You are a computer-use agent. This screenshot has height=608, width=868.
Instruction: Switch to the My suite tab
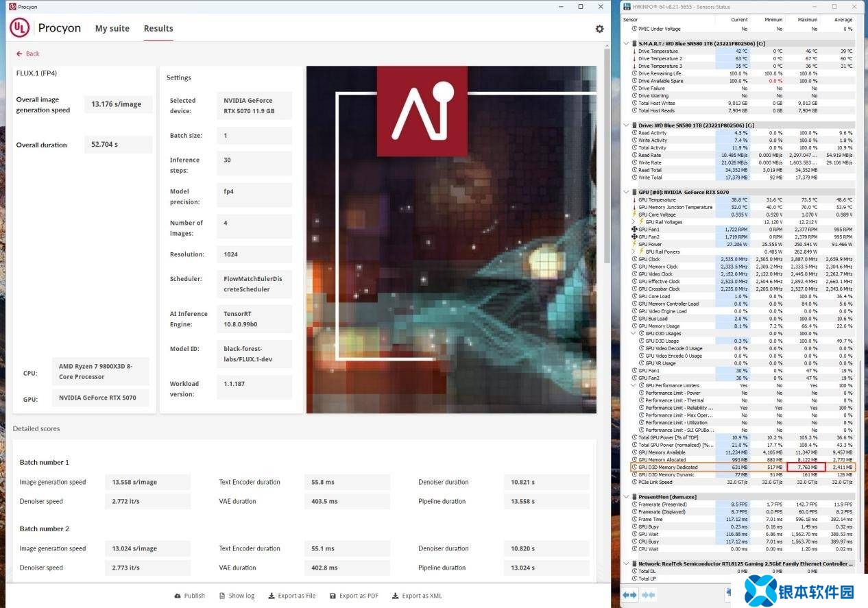pyautogui.click(x=112, y=29)
